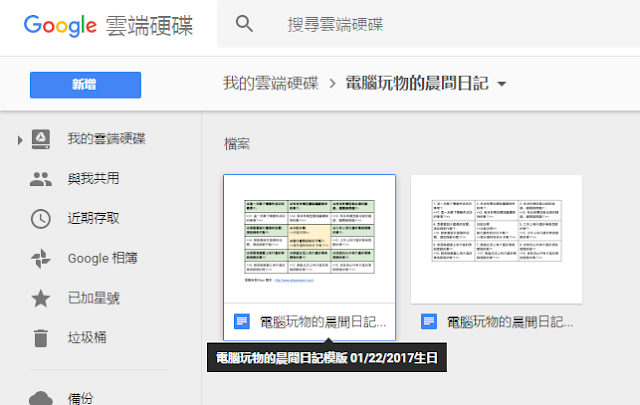Select 我的雲端硬碟 in the sidebar
The height and width of the screenshot is (405, 640).
107,139
